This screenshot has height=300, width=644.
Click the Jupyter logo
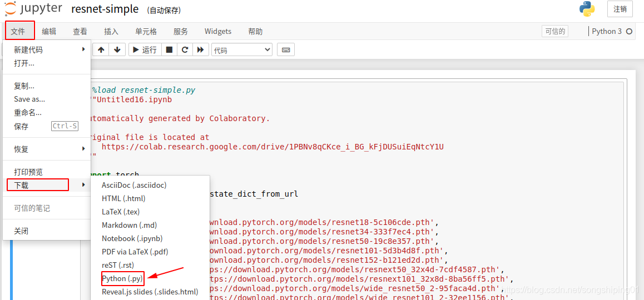tap(33, 9)
